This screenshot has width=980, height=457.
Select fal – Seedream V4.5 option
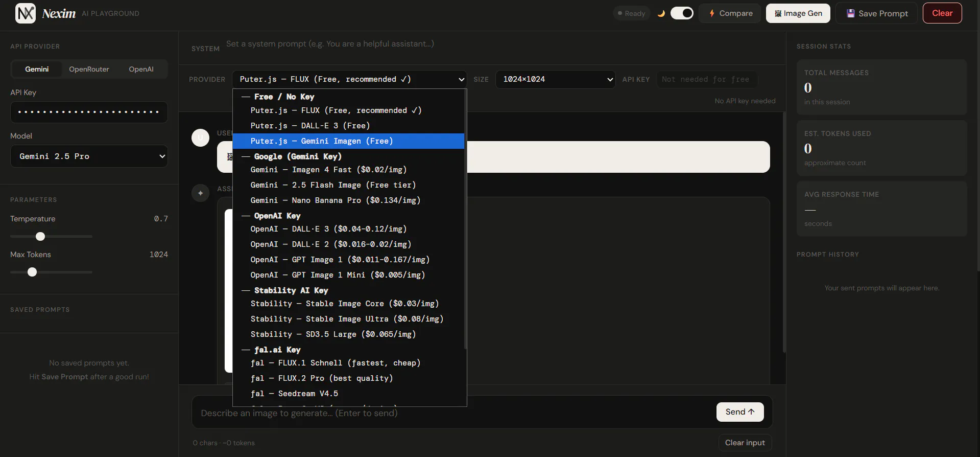(348, 394)
